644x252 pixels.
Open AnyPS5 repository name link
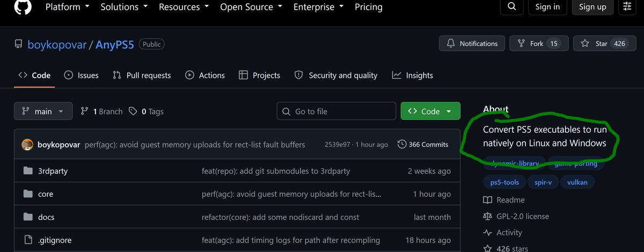[x=115, y=45]
